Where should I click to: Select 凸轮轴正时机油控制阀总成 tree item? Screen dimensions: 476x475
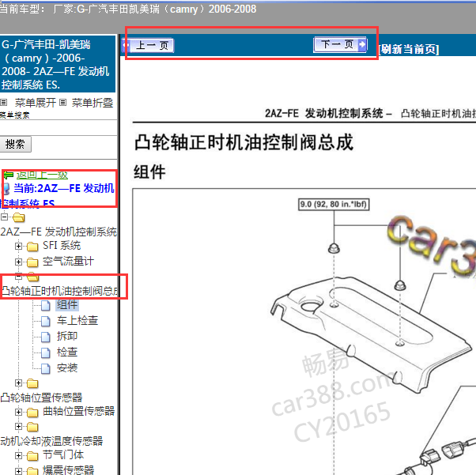pyautogui.click(x=59, y=291)
